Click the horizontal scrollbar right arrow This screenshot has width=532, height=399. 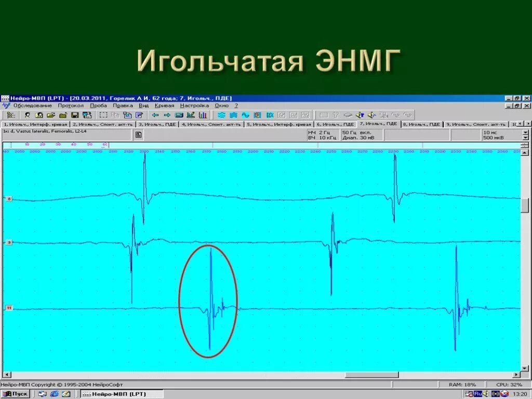516,375
